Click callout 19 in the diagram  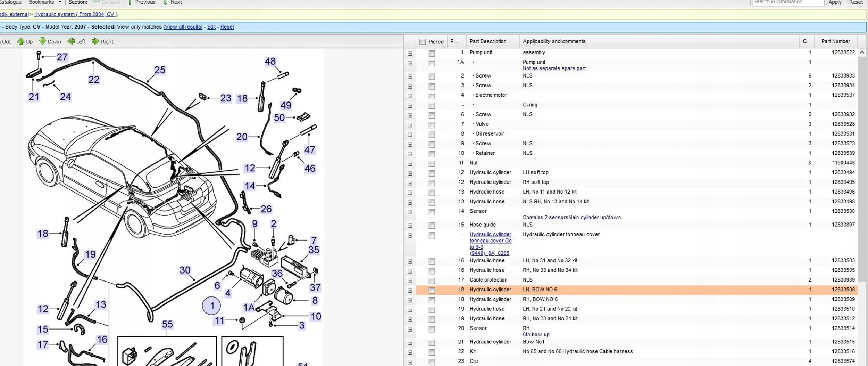click(x=90, y=254)
